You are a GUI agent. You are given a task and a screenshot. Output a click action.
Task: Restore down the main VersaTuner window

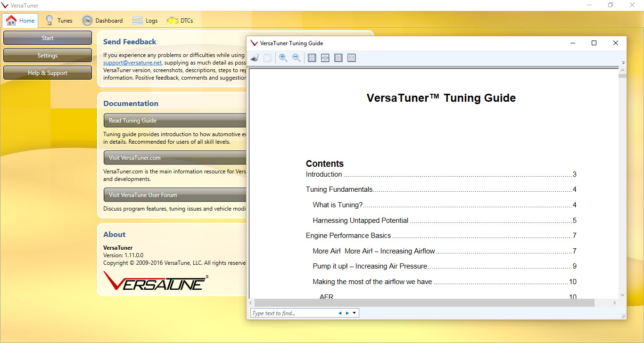611,5
